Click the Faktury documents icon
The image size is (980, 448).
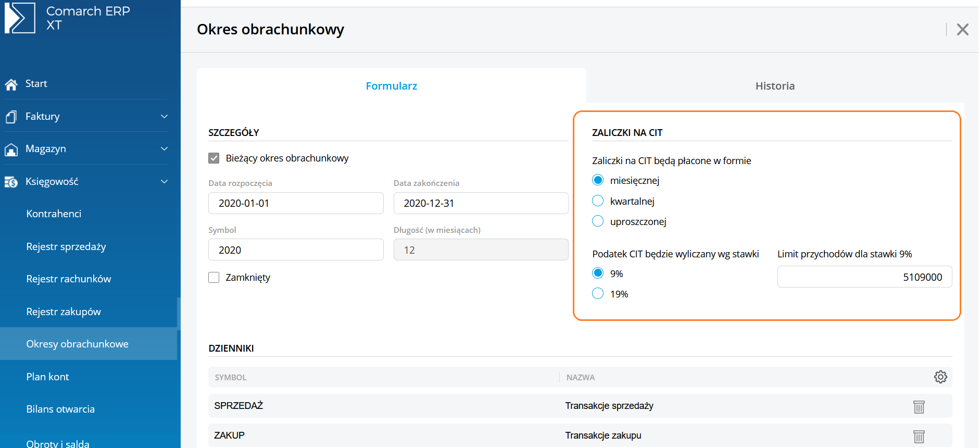coord(11,117)
